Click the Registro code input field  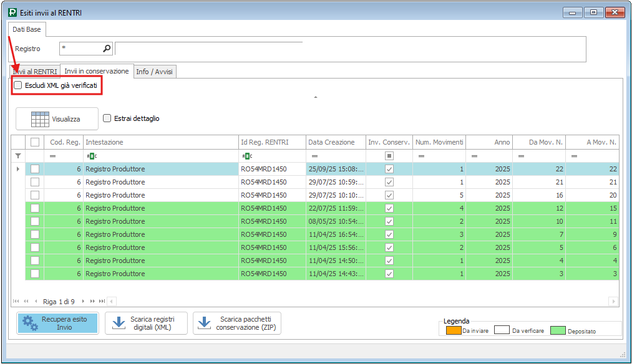pos(80,48)
